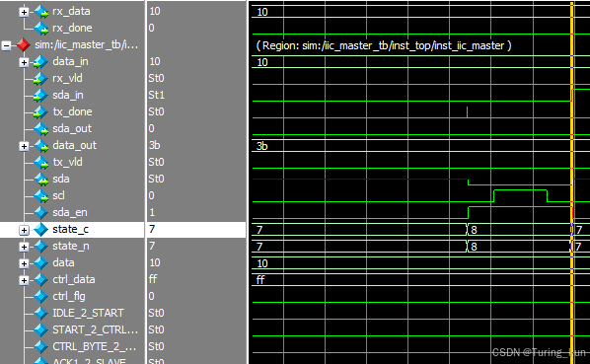Click the sda_out signal icon
Image resolution: width=590 pixels, height=364 pixels.
click(41, 129)
